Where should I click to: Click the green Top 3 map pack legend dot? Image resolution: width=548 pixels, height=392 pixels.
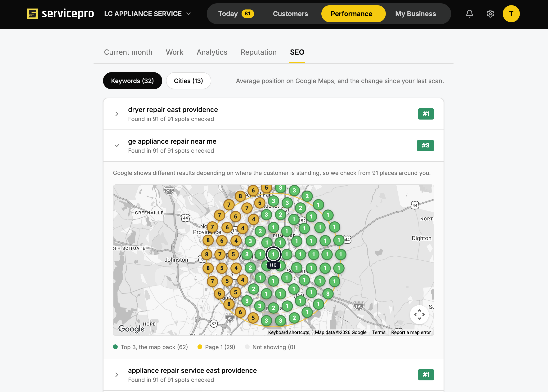tap(115, 347)
